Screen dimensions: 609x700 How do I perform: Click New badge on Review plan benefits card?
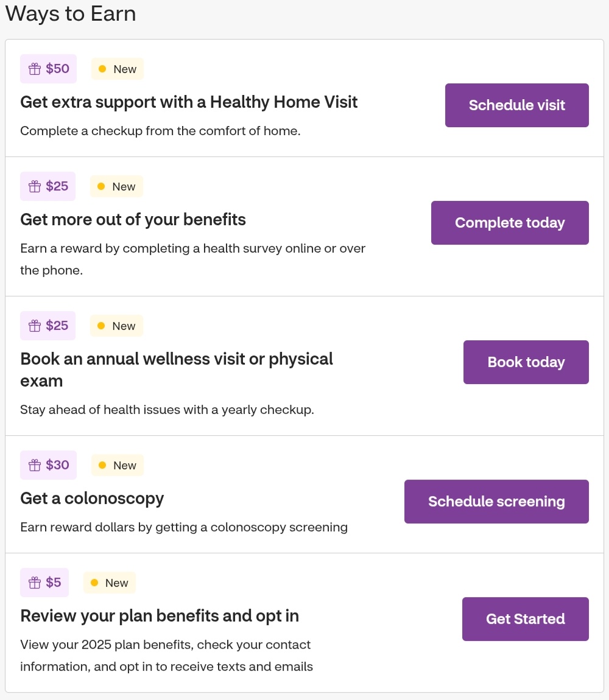click(x=110, y=583)
